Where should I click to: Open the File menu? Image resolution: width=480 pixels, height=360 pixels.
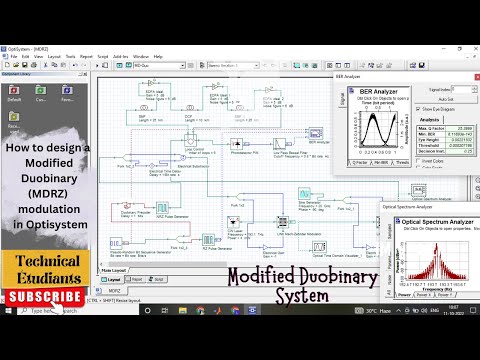[x=14, y=57]
